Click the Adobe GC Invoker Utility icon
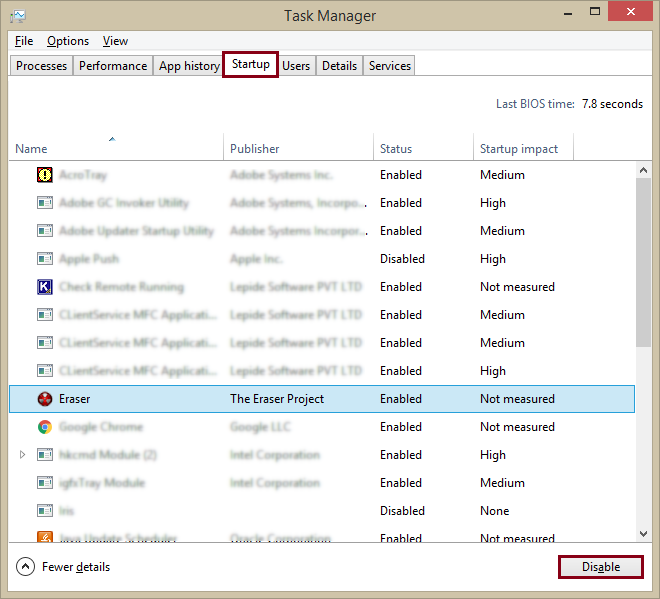The image size is (660, 599). pos(45,203)
